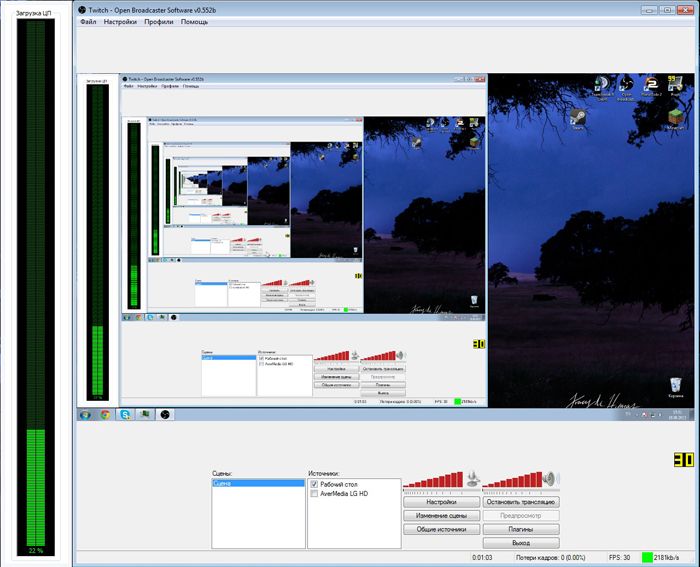Click the green bitrate status indicator
The image size is (700, 567).
pyautogui.click(x=645, y=557)
